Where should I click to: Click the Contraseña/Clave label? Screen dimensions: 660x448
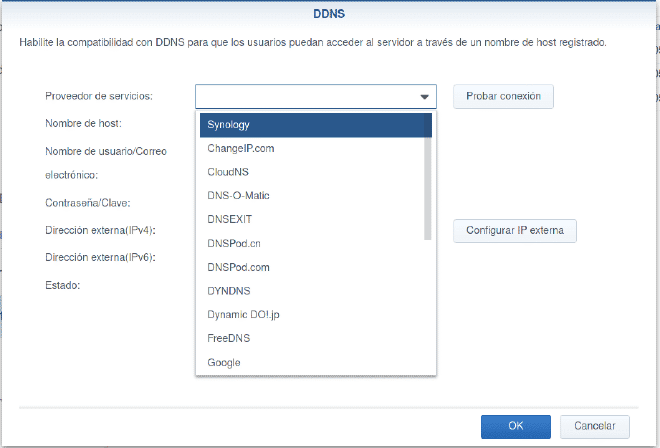click(x=88, y=203)
